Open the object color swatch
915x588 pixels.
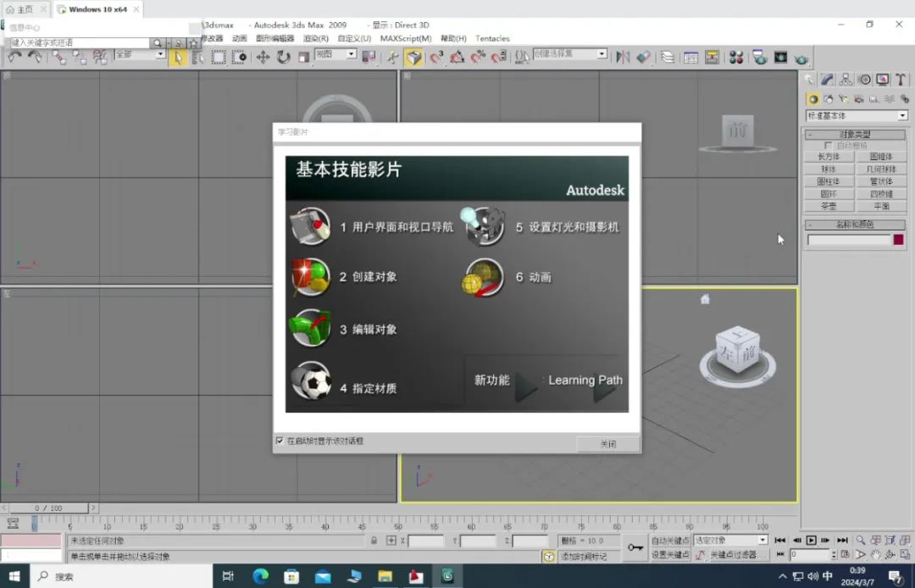coord(899,239)
